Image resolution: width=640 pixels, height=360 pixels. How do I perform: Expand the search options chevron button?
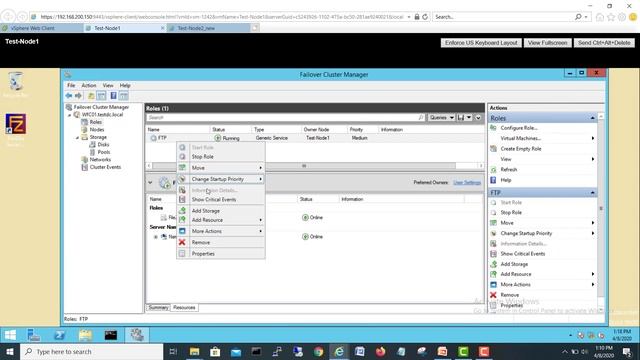(478, 118)
